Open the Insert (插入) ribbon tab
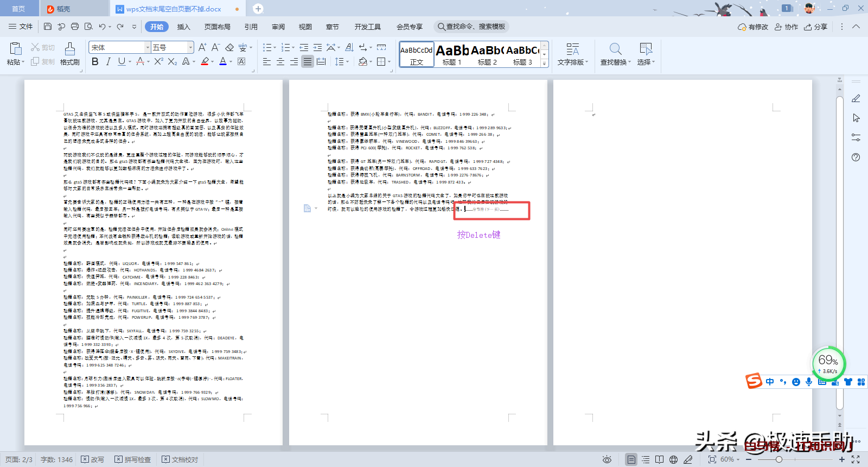The width and height of the screenshot is (868, 467). pyautogui.click(x=184, y=27)
